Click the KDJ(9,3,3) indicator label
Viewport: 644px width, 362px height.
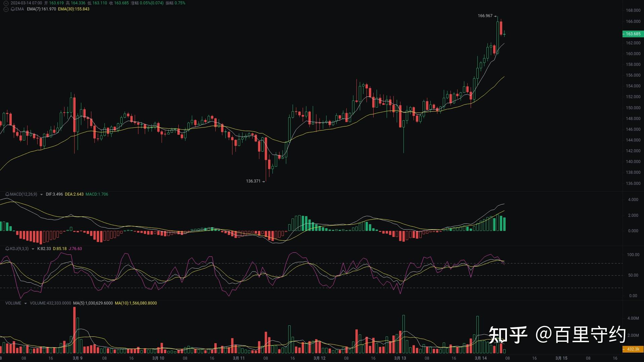[19, 249]
